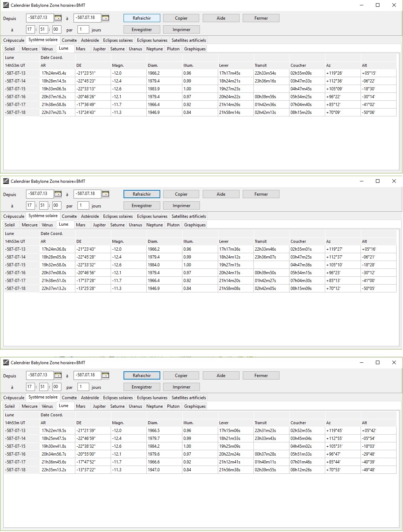This screenshot has width=403, height=532.
Task: Open end date calendar picker in bottom window
Action: [105, 375]
